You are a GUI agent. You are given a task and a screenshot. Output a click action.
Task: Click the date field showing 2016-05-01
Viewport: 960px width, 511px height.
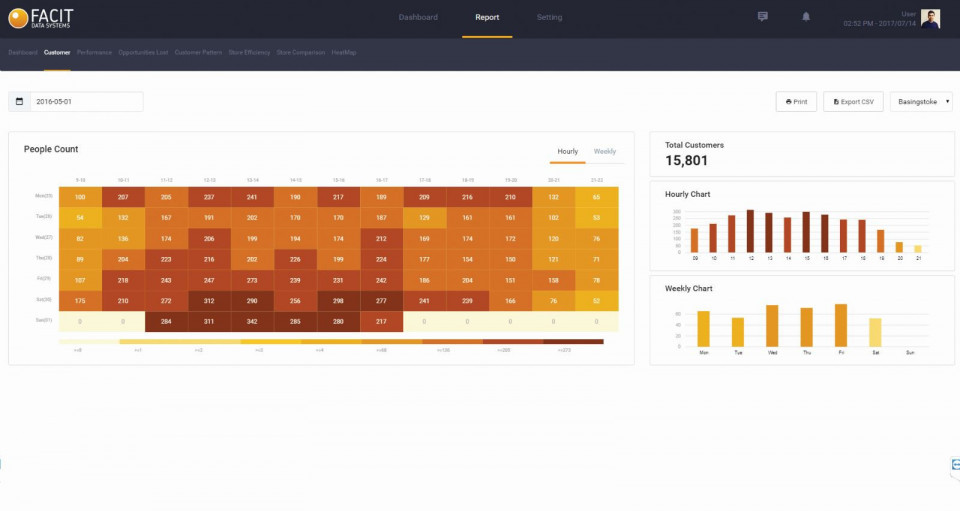click(x=86, y=102)
